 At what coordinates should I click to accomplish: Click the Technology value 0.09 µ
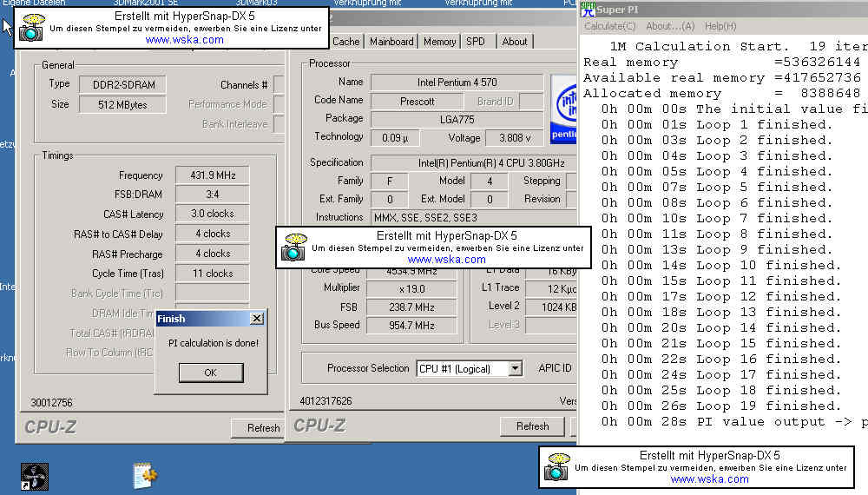click(395, 138)
